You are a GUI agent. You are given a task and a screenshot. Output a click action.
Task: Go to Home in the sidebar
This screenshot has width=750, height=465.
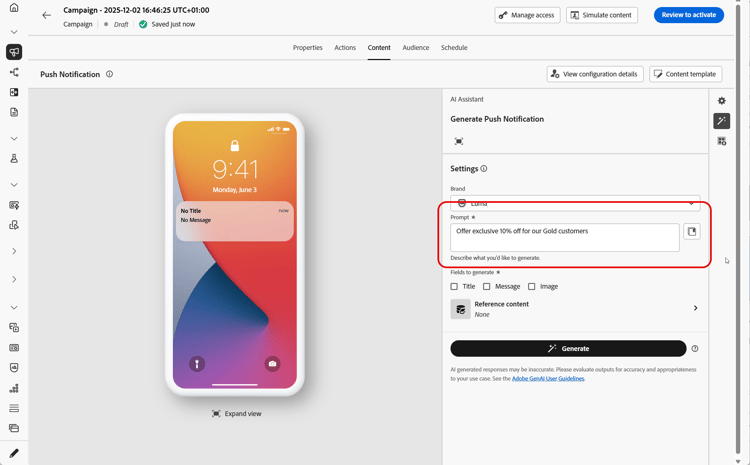[x=14, y=8]
